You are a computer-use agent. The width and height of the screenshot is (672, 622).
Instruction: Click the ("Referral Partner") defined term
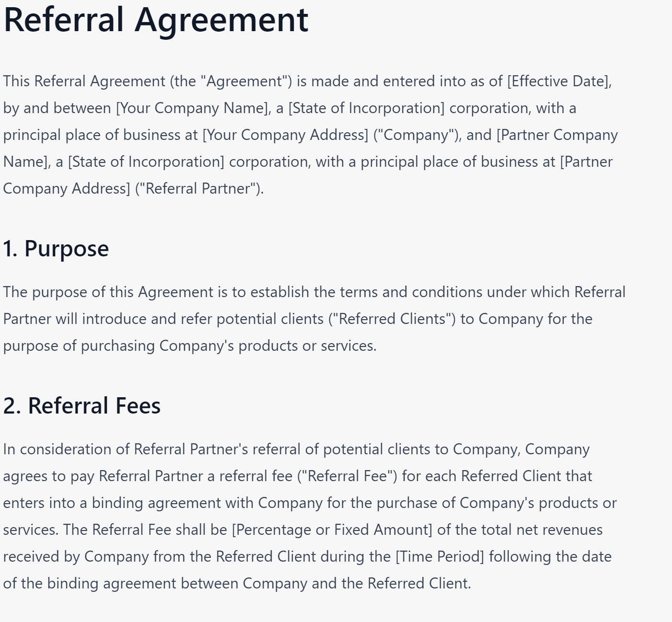(x=198, y=189)
